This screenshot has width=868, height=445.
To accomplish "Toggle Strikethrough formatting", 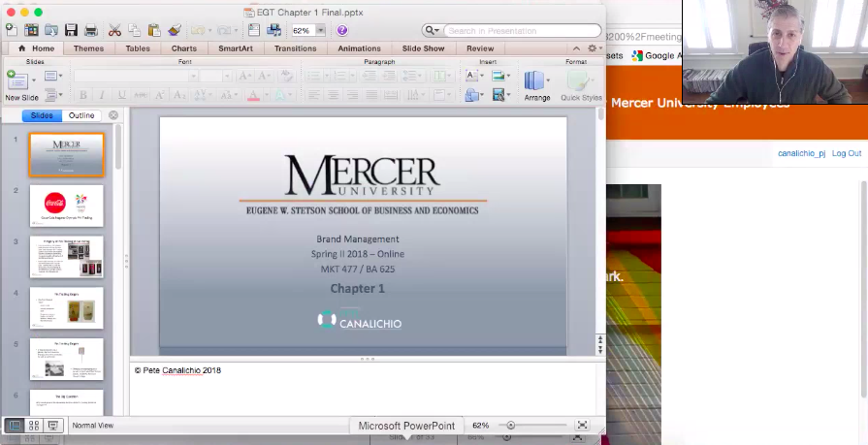I will coord(141,95).
